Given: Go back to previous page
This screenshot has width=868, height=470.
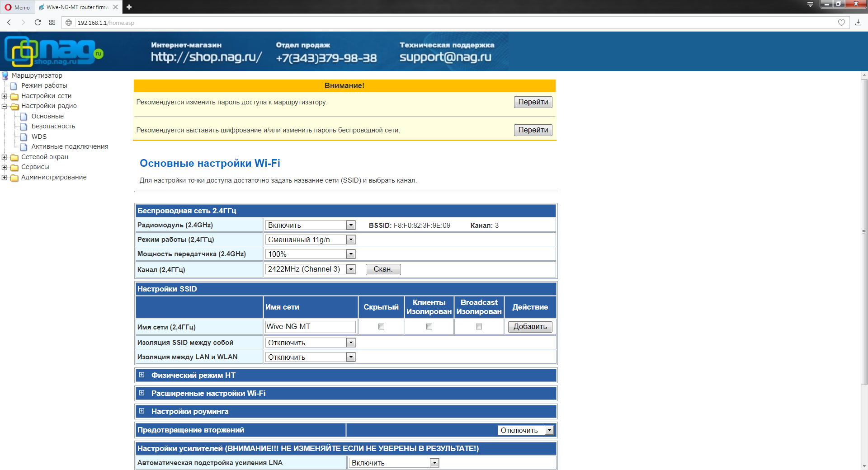Looking at the screenshot, I should 9,23.
